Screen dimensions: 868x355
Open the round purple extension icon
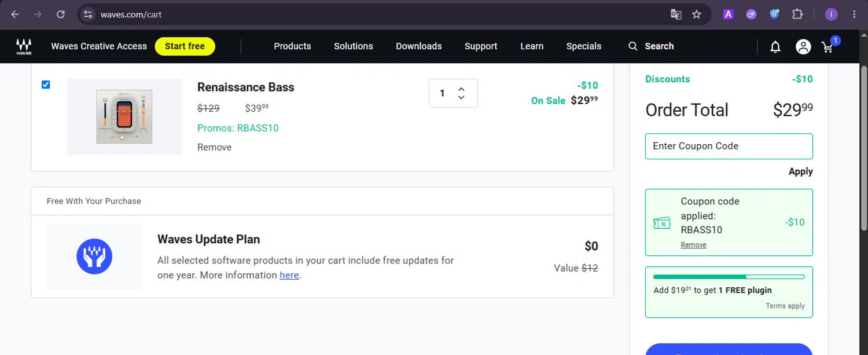751,14
